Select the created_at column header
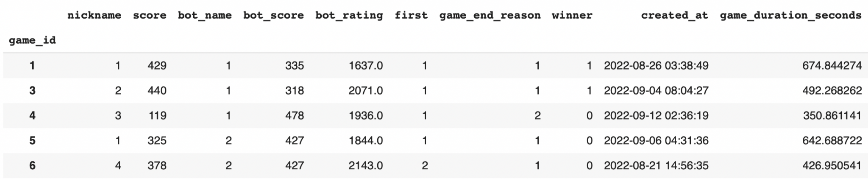This screenshot has height=179, width=868. click(x=674, y=16)
